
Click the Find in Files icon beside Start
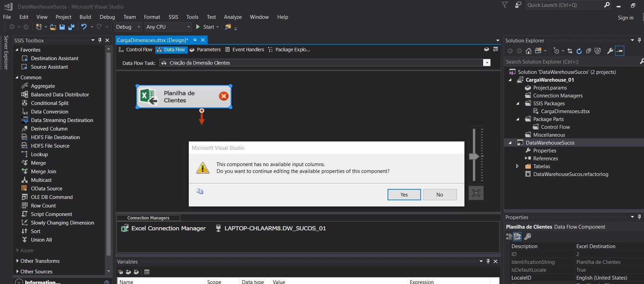tap(228, 27)
